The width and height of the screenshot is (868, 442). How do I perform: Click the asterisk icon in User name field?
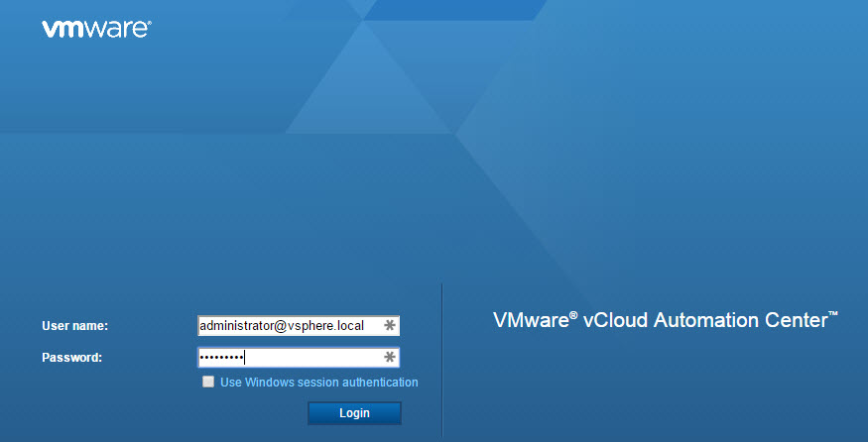[390, 326]
